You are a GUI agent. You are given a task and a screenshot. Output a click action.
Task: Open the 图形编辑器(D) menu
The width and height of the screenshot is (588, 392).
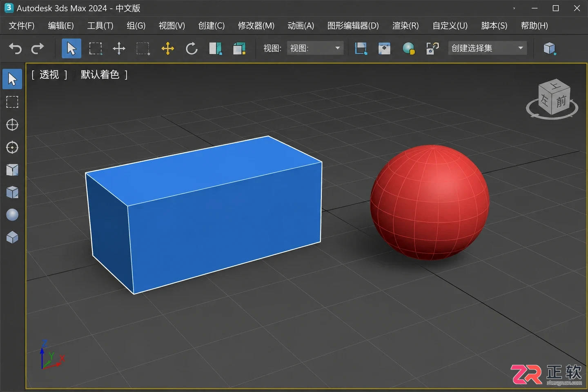pos(353,26)
